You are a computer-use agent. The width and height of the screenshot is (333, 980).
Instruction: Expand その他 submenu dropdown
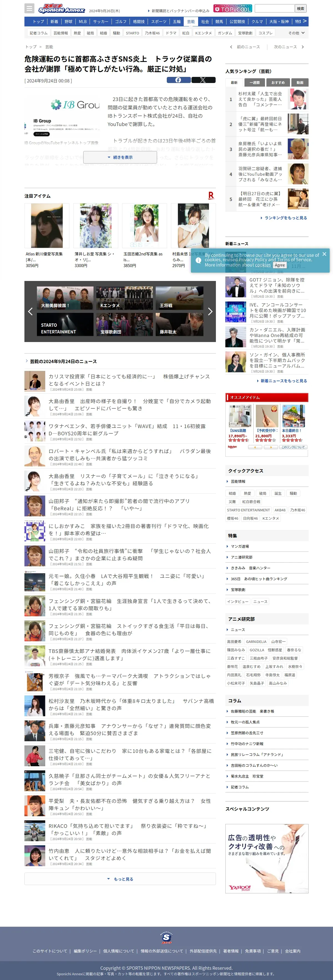coord(296,33)
